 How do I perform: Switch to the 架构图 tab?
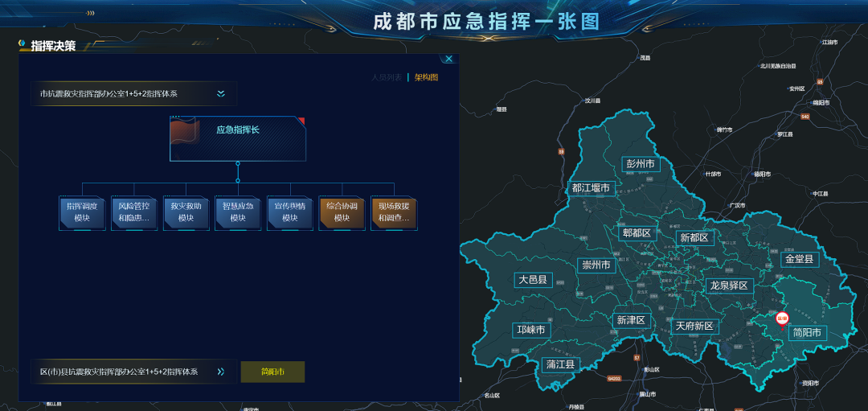pyautogui.click(x=426, y=77)
